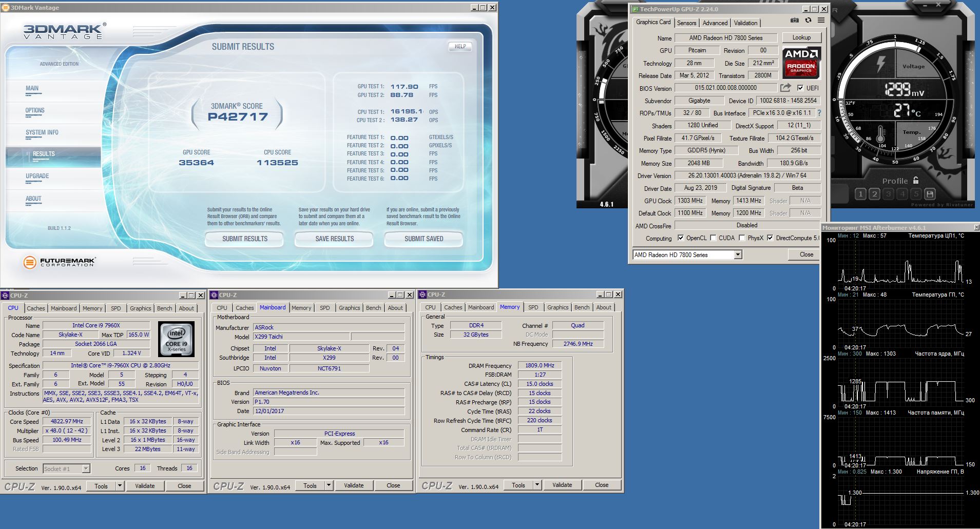The width and height of the screenshot is (980, 529).
Task: Select Afterburner profile slot 4
Action: click(x=902, y=194)
